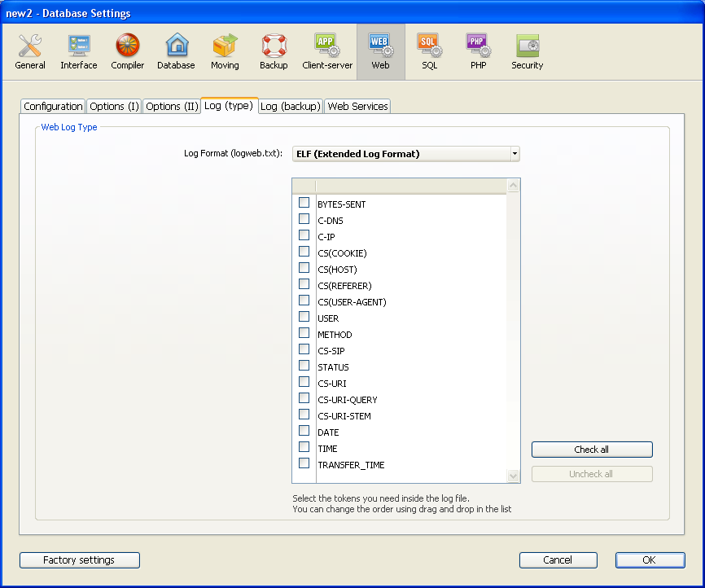Open the Security settings page
This screenshot has width=705, height=588.
(527, 51)
